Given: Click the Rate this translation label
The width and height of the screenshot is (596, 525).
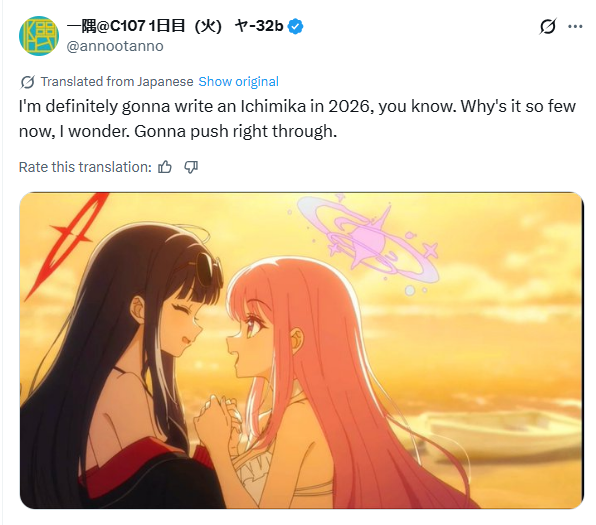Looking at the screenshot, I should point(85,167).
